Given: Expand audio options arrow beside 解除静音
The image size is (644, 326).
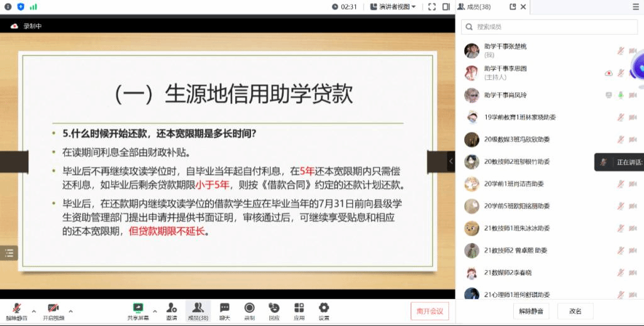Looking at the screenshot, I should [33, 311].
